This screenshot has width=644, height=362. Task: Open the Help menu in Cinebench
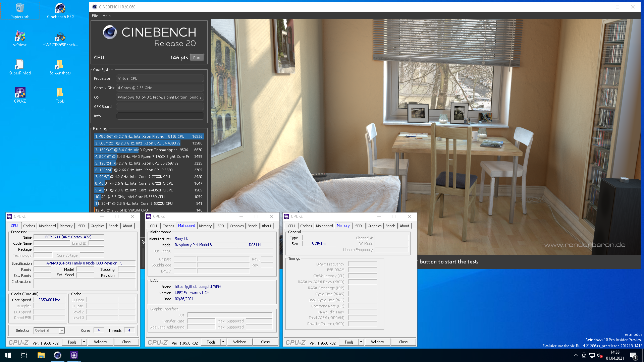[107, 16]
